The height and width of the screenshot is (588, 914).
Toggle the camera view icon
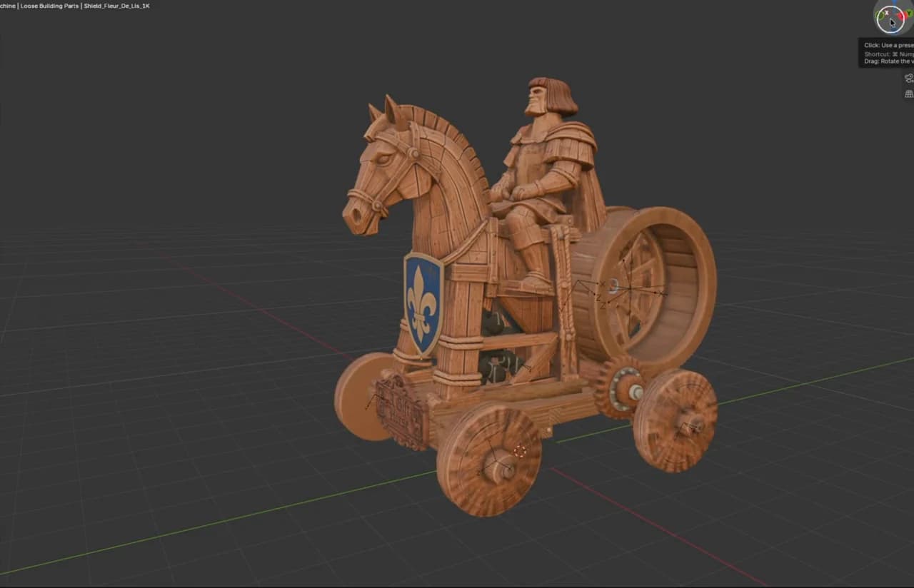(909, 78)
